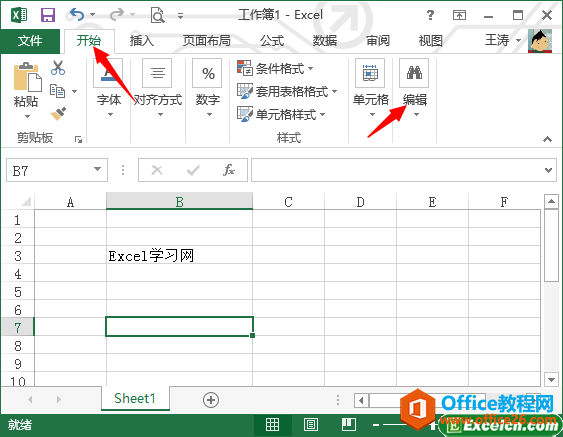Open the 王涛 account menu
563x437 pixels.
point(503,40)
